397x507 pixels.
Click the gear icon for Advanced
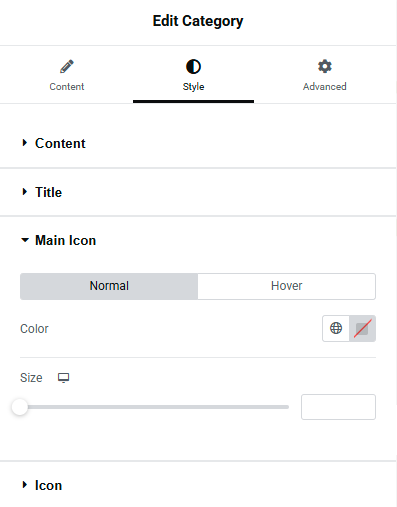coord(325,66)
